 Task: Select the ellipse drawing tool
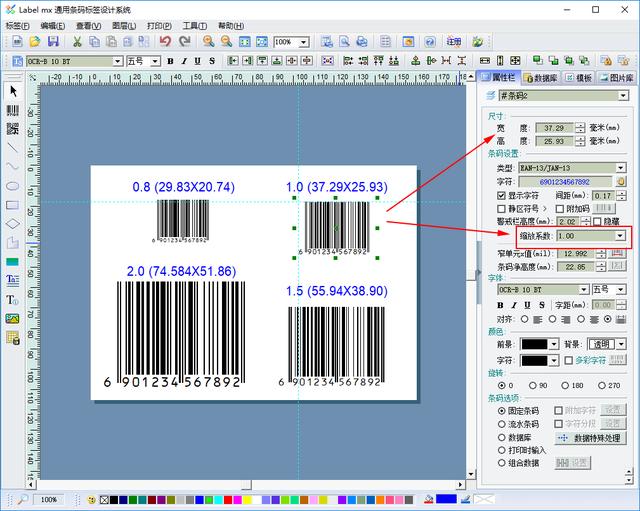[x=13, y=186]
